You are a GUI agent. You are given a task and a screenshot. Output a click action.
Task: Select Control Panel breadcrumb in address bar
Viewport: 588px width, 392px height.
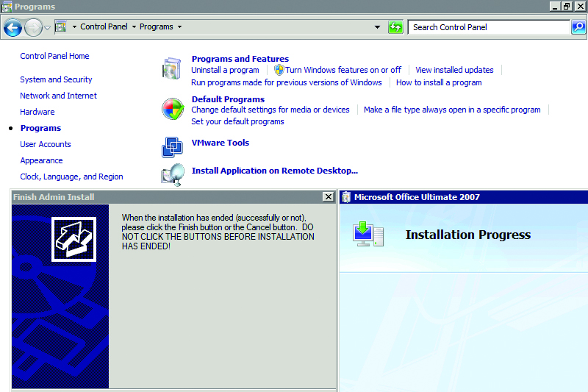tap(104, 26)
